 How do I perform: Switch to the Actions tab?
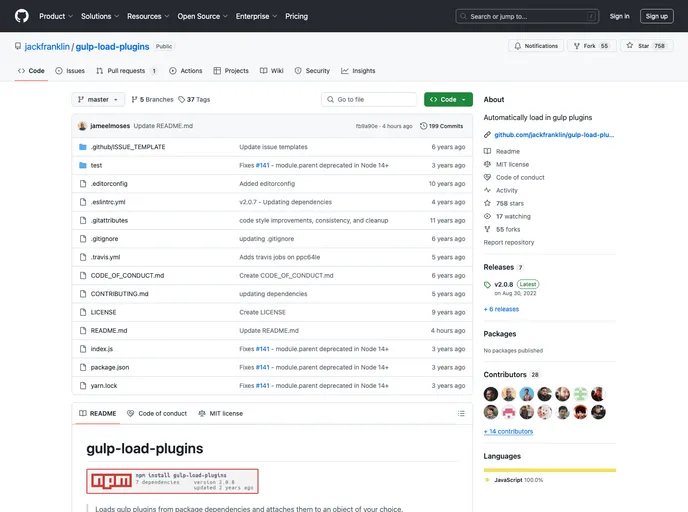click(x=186, y=71)
